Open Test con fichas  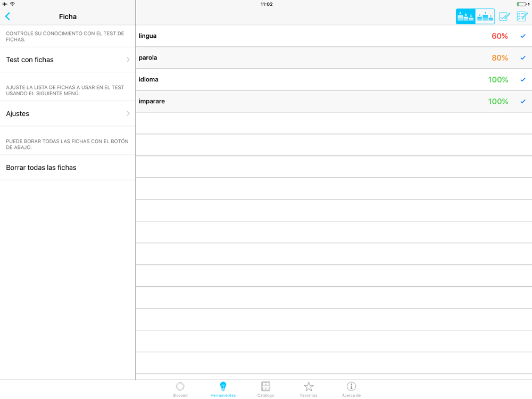(x=68, y=60)
